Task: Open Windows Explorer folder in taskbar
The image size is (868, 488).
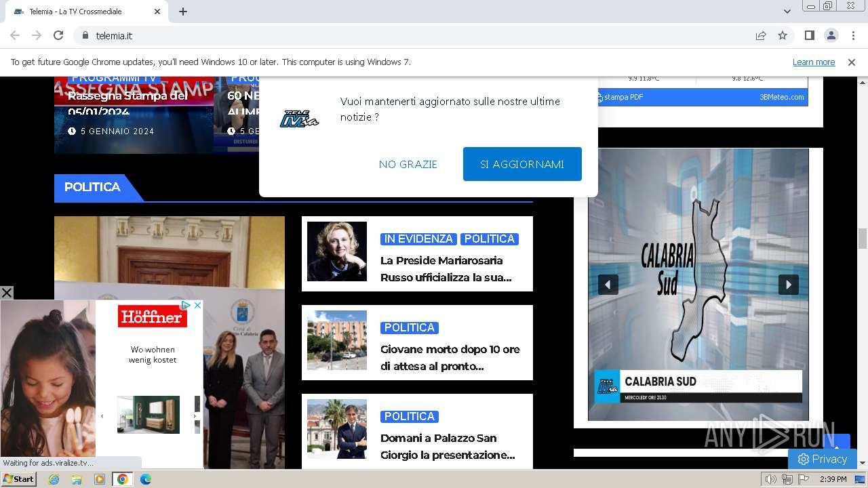Action: point(77,479)
